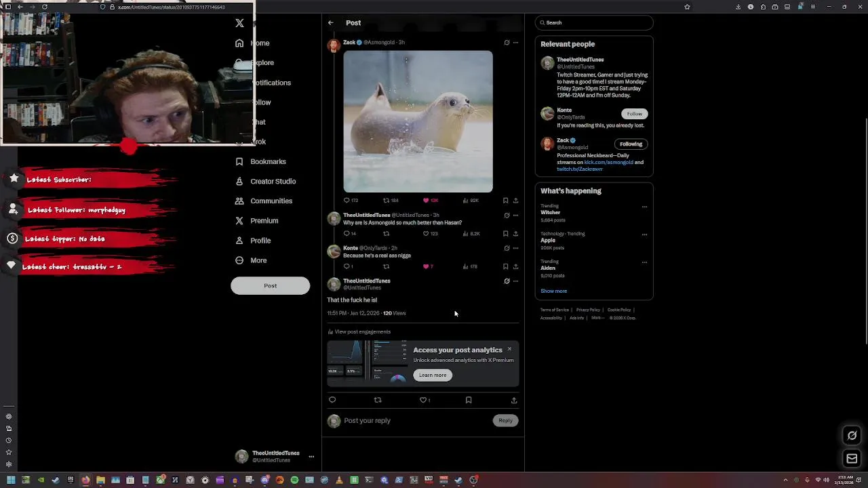Viewport: 868px width, 488px height.
Task: Open the Terms of Service link
Action: pyautogui.click(x=555, y=310)
